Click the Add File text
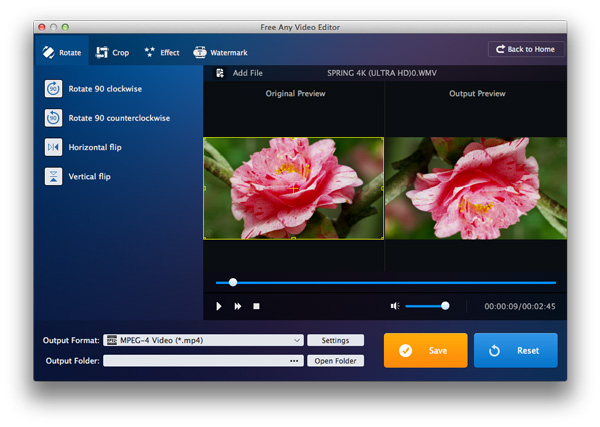This screenshot has height=427, width=600. click(248, 73)
